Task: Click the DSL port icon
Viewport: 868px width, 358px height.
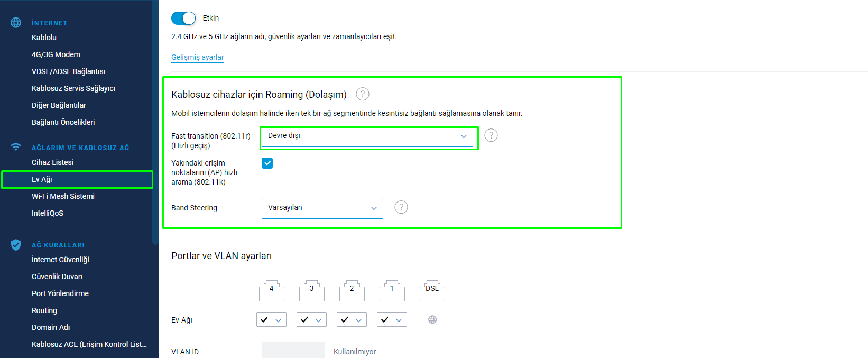Action: (432, 291)
